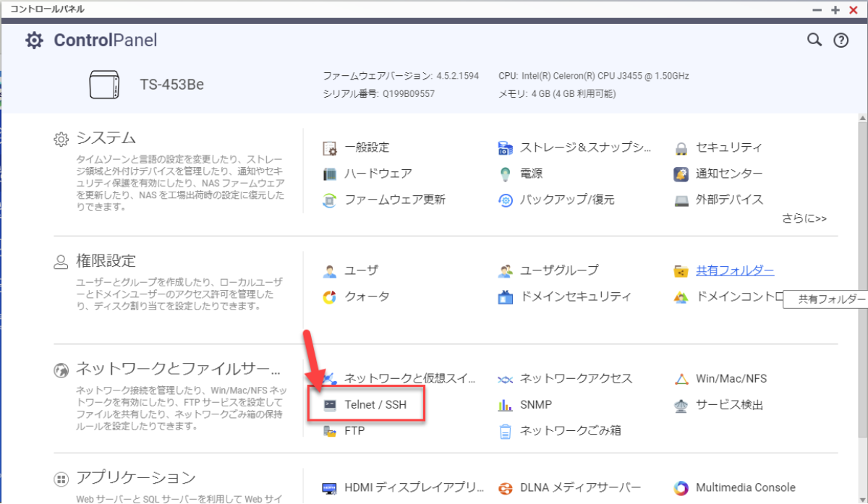Open ドメインコントローラ icon
The image size is (868, 504).
pyautogui.click(x=681, y=297)
